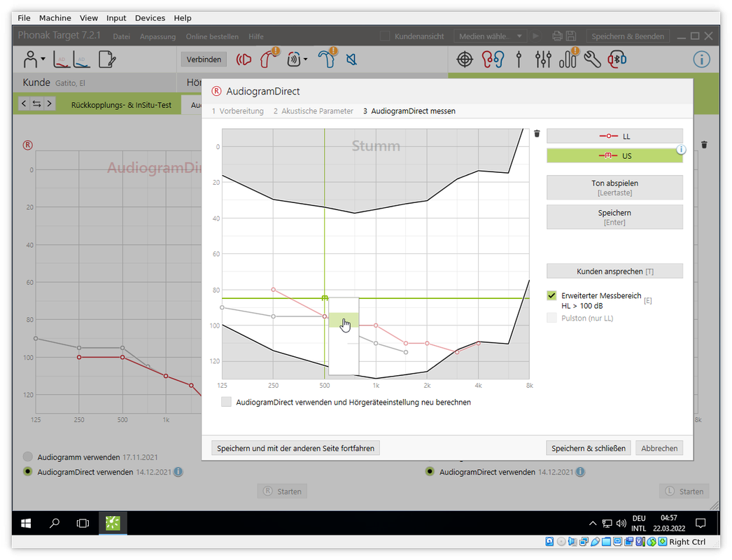This screenshot has height=560, width=732.
Task: Click Speichern & schließen button
Action: pyautogui.click(x=589, y=448)
